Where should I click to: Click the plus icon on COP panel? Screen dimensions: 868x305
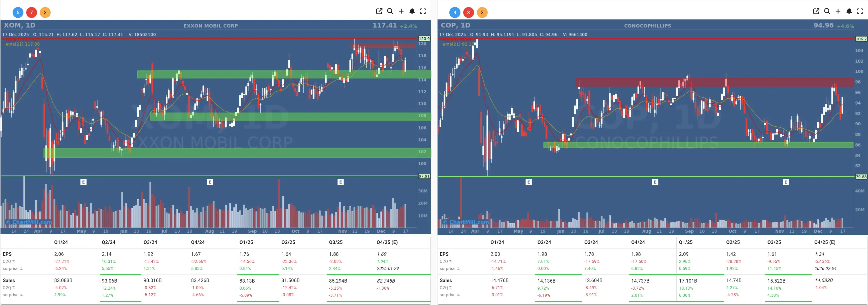(x=838, y=11)
